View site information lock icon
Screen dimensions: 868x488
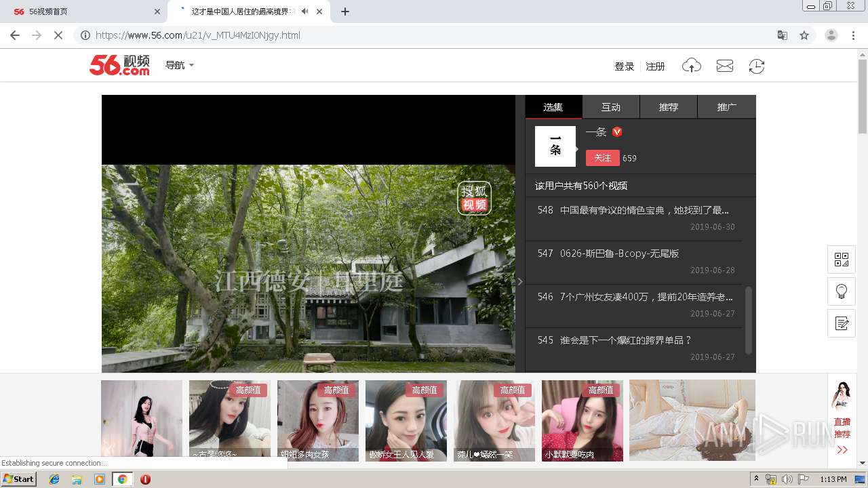tap(85, 35)
